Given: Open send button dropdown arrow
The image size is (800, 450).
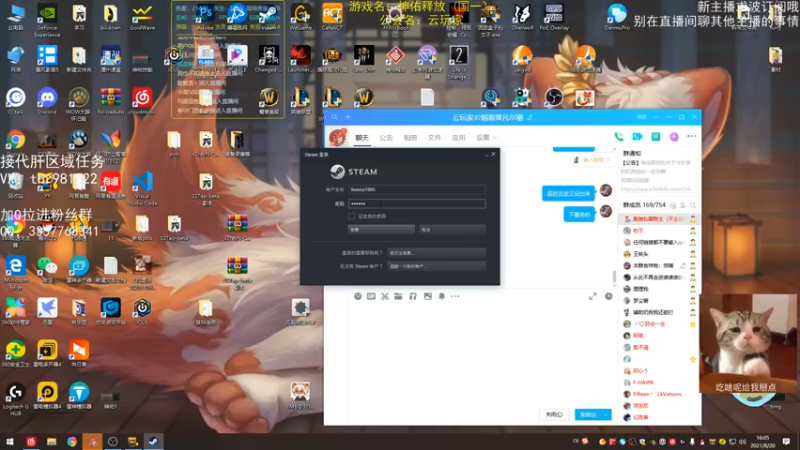Looking at the screenshot, I should [x=606, y=414].
